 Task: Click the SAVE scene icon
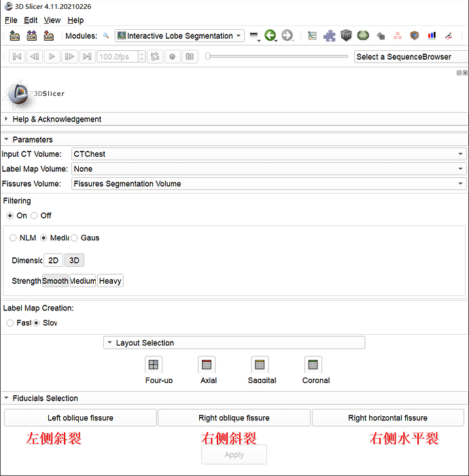(48, 36)
